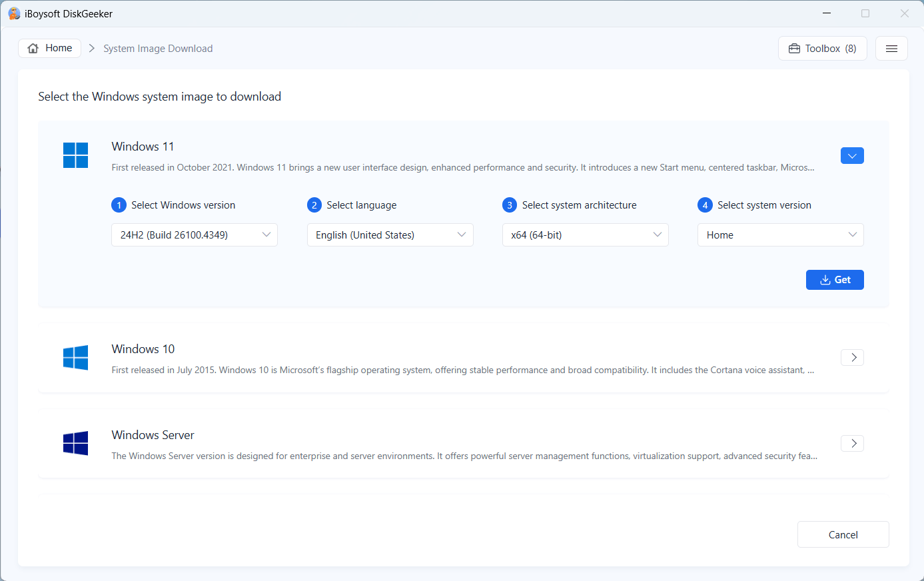Screen dimensions: 924x581
Task: Close the DiskGeeker window
Action: click(904, 13)
